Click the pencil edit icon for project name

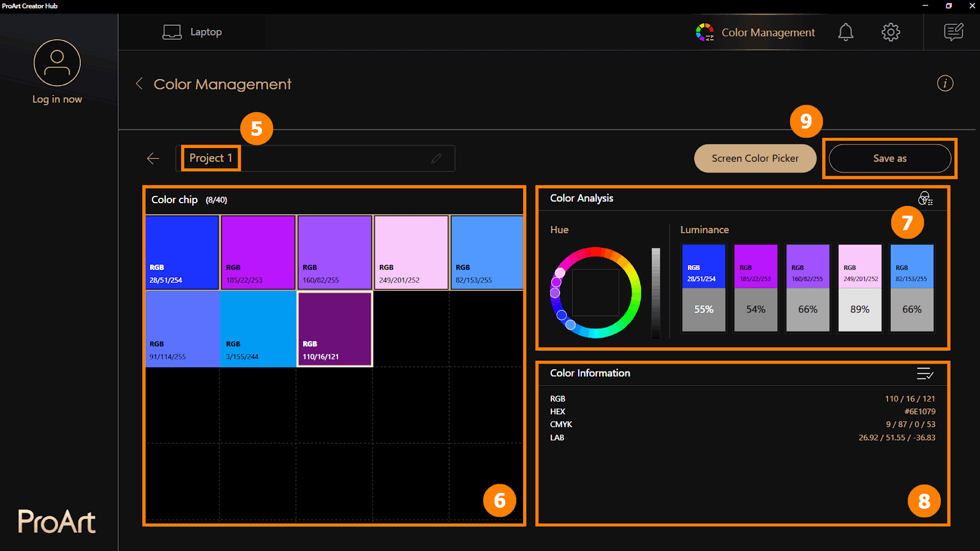[436, 158]
